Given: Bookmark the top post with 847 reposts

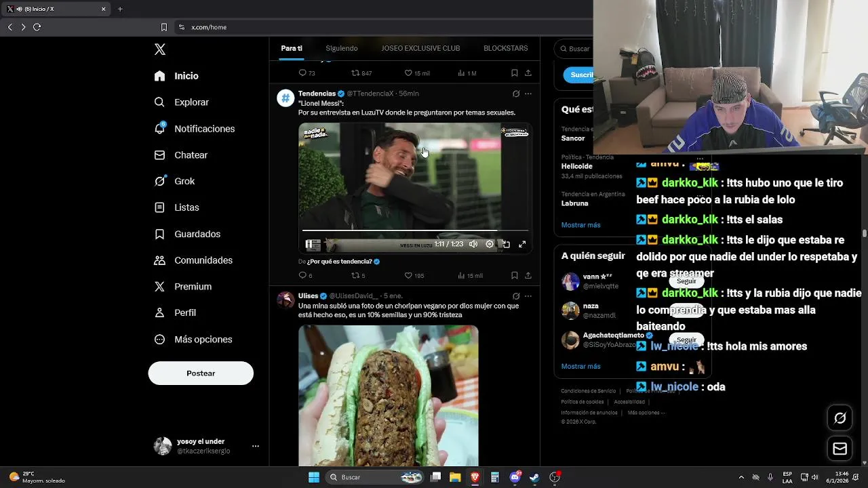Looking at the screenshot, I should (x=515, y=73).
